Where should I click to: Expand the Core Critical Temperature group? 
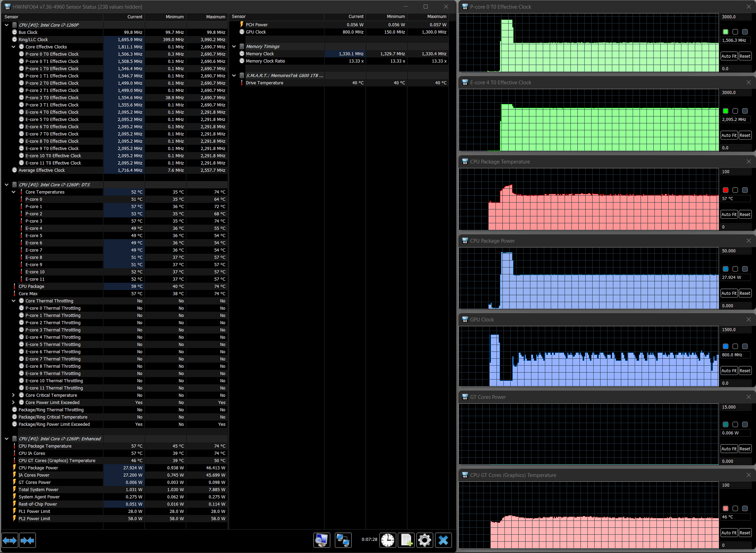[13, 395]
